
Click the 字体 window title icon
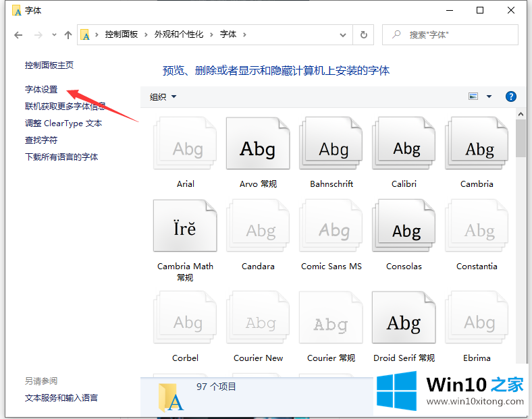coord(17,11)
